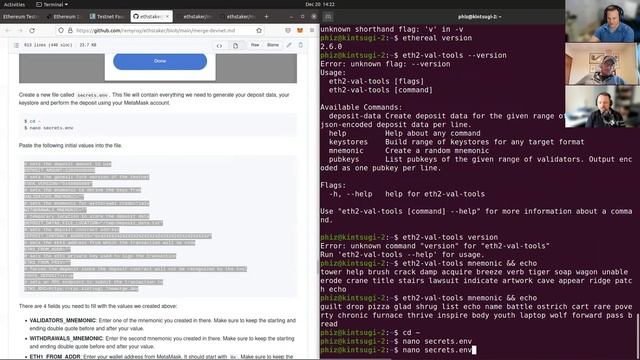The width and height of the screenshot is (640, 360).
Task: Switch to the second Ethereum tab
Action: (x=65, y=17)
